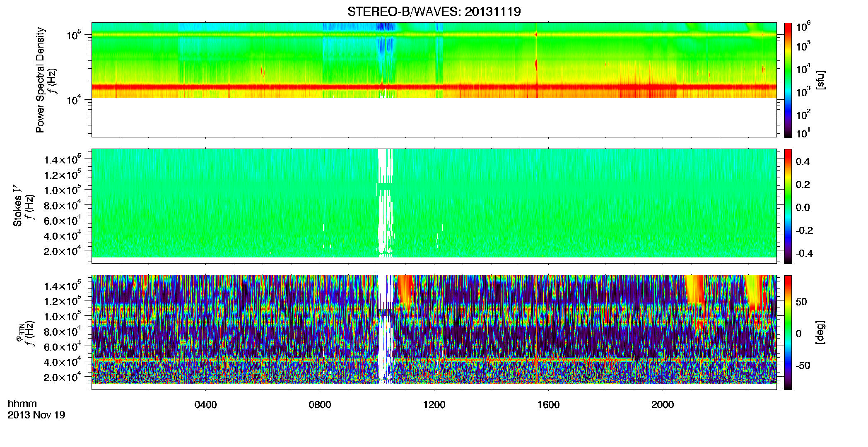The width and height of the screenshot is (868, 447).
Task: Click the 6.0×10^4 tick in φ RTN panel
Action: point(63,346)
